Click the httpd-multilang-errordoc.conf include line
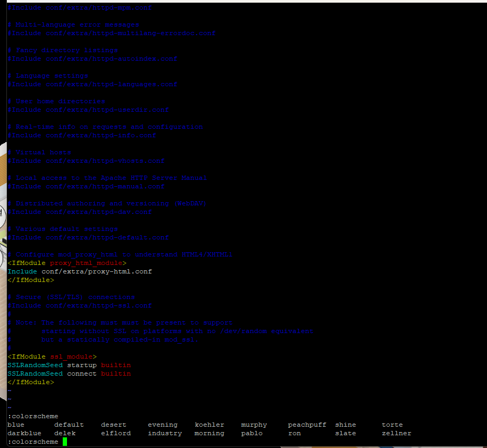The width and height of the screenshot is (487, 448). (112, 33)
